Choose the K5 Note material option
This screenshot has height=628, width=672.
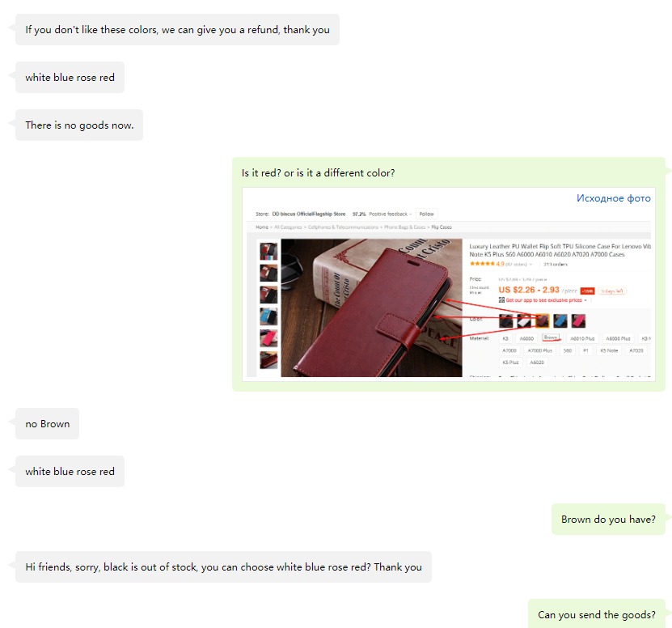click(609, 350)
